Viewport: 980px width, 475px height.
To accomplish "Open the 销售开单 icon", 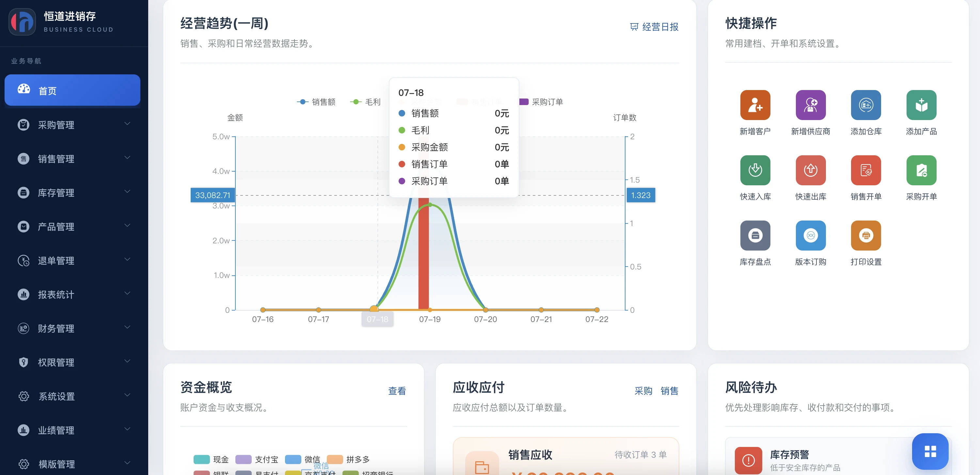I will point(865,170).
